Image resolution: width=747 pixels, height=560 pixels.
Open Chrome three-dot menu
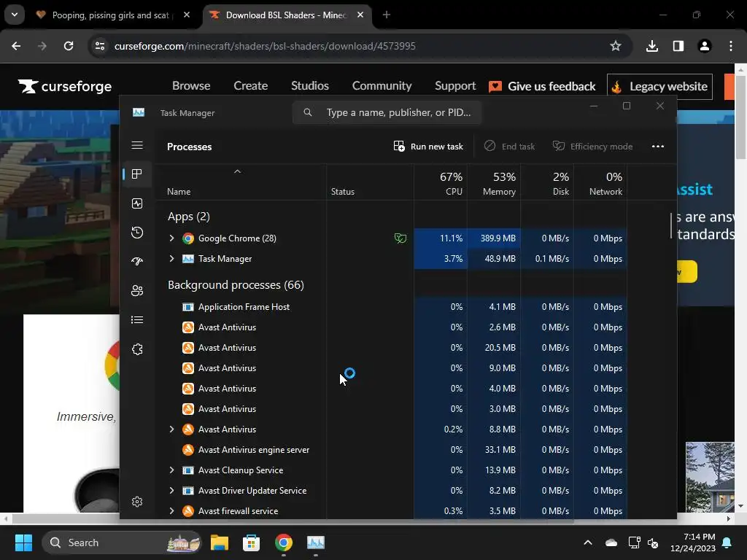pos(731,46)
